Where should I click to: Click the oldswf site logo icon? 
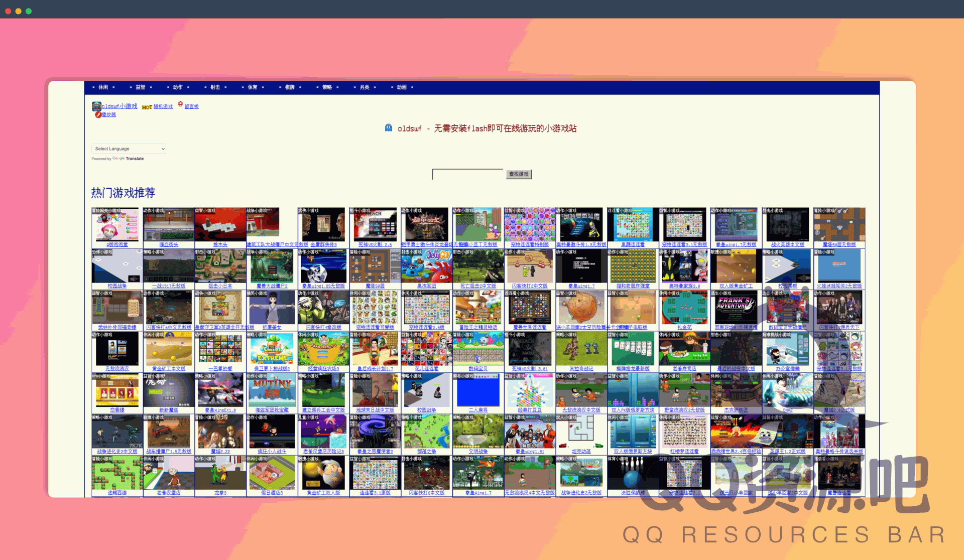pyautogui.click(x=96, y=106)
